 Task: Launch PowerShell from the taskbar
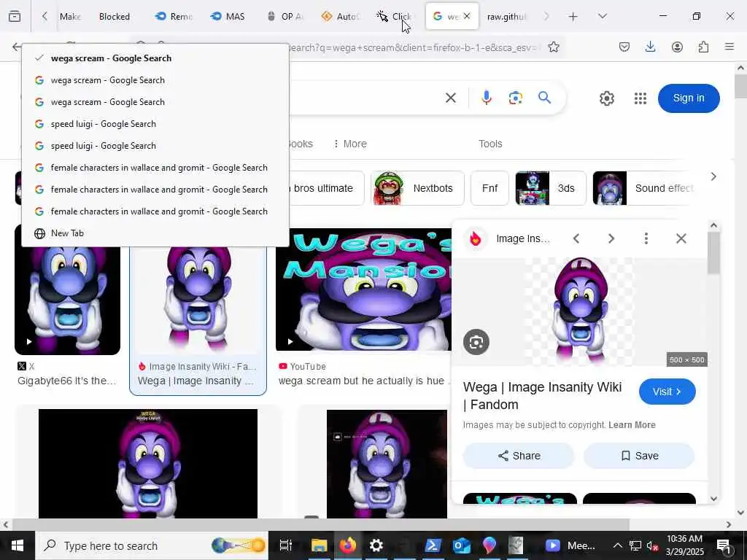click(x=433, y=545)
